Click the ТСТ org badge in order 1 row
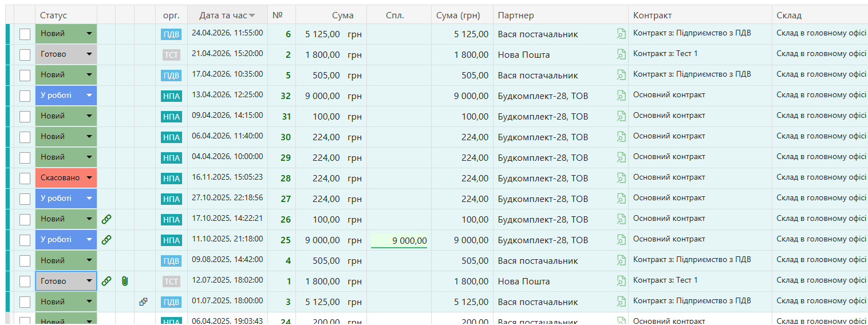Image resolution: width=868 pixels, height=325 pixels. [171, 282]
